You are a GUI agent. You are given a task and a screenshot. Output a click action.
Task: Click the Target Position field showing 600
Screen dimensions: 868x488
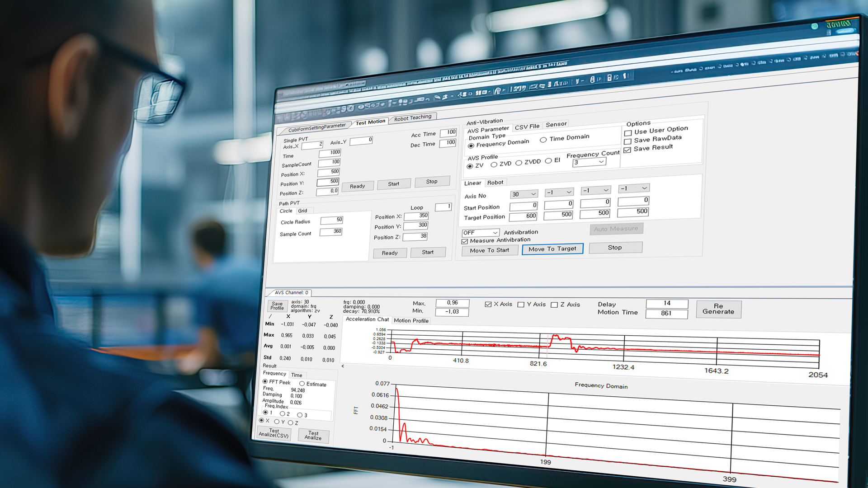524,216
